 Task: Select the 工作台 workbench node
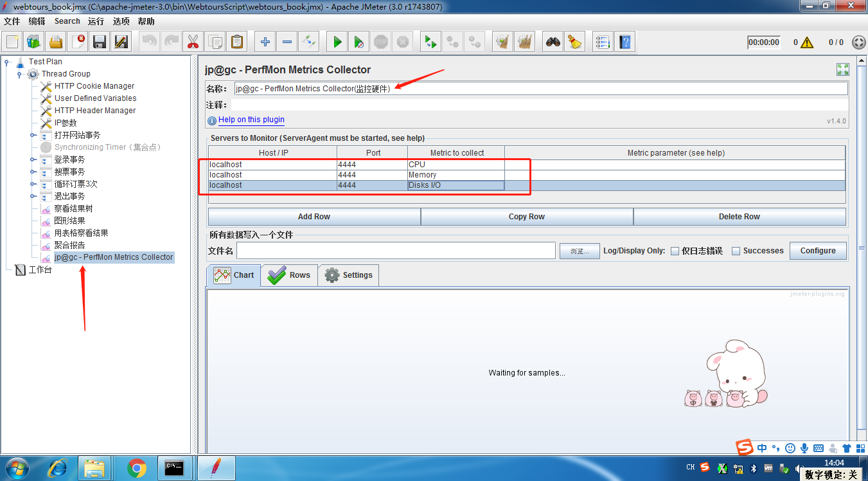pyautogui.click(x=40, y=270)
